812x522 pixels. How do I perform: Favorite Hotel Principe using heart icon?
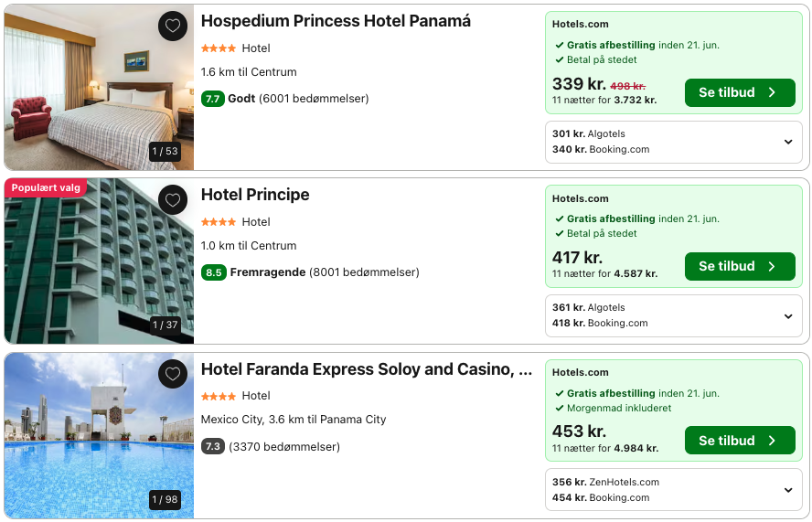pyautogui.click(x=173, y=199)
